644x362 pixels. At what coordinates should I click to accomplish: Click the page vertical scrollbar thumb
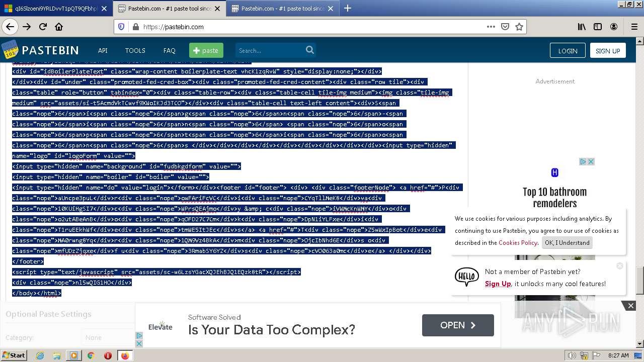coord(640,280)
